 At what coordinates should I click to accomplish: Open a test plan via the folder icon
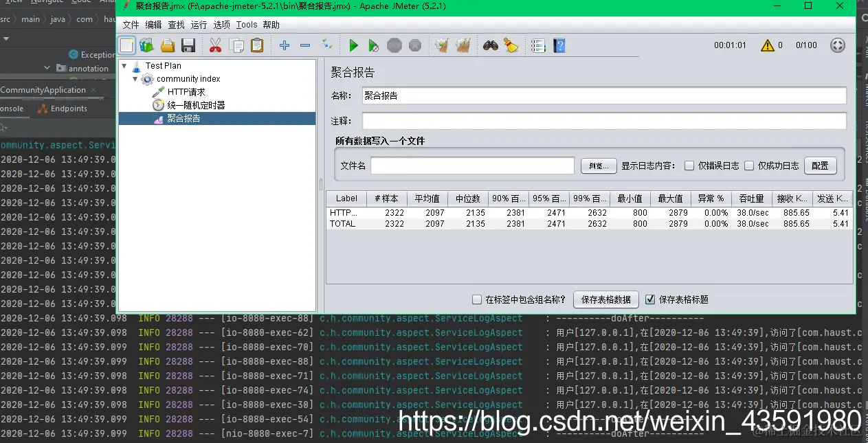point(167,45)
